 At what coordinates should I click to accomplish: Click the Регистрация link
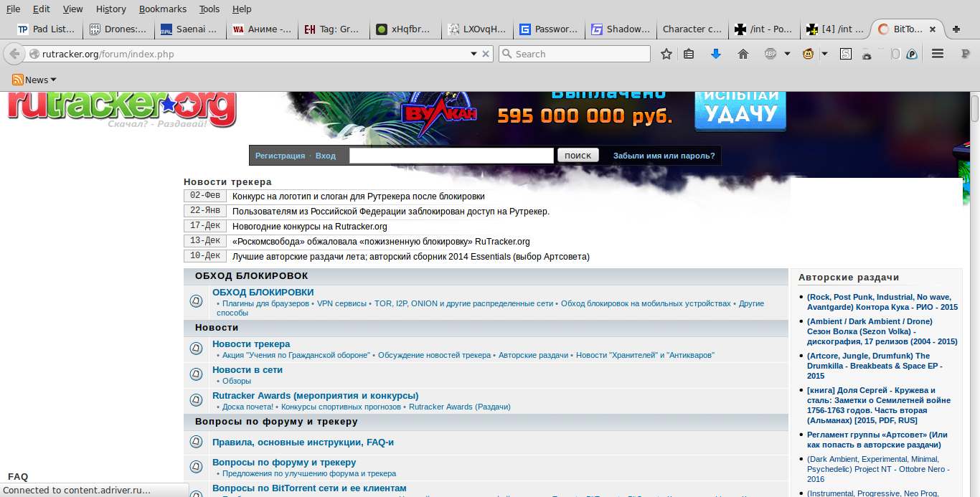(x=280, y=156)
